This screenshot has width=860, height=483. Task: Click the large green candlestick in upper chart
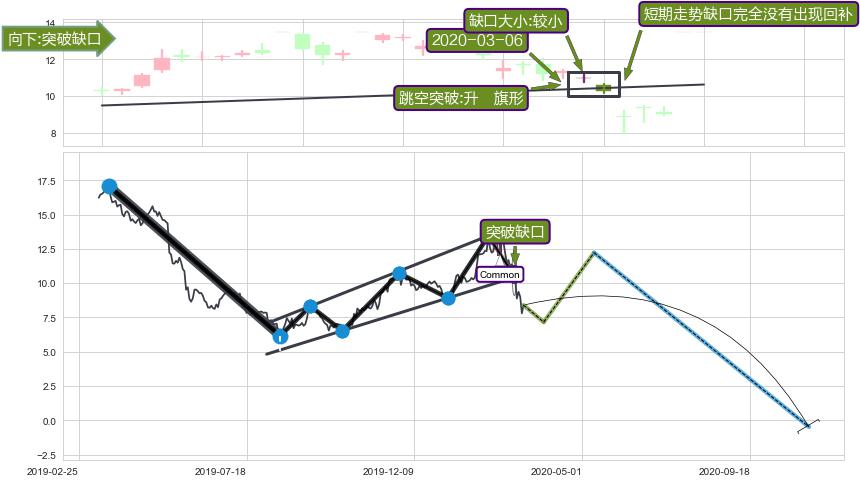tap(302, 42)
